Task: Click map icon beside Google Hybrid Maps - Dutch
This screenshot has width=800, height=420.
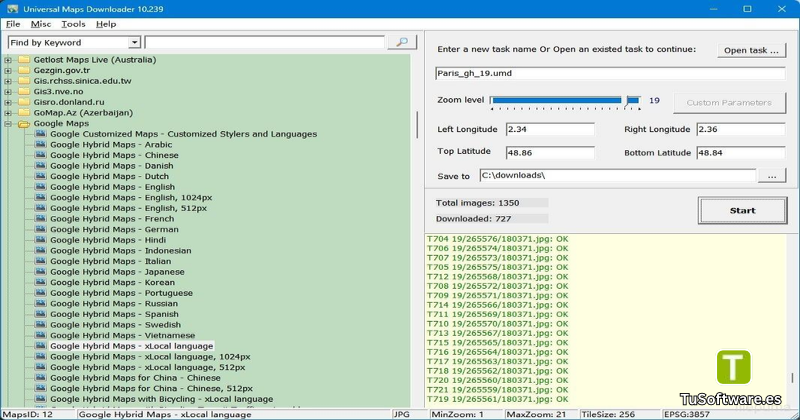Action: pos(41,176)
